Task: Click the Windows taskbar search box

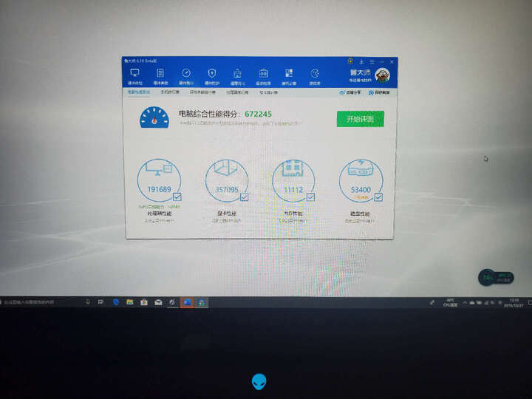Action: (41, 302)
